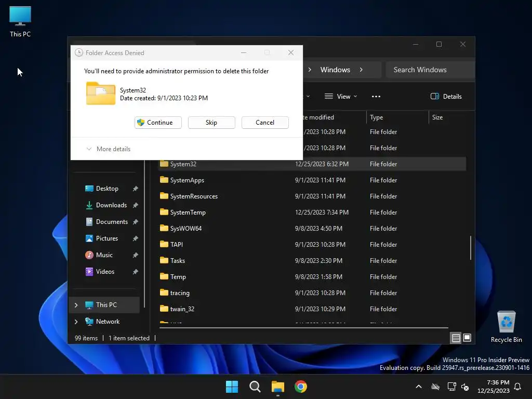Image resolution: width=532 pixels, height=399 pixels.
Task: Click the sort dropdown arrow left of View
Action: [x=308, y=96]
